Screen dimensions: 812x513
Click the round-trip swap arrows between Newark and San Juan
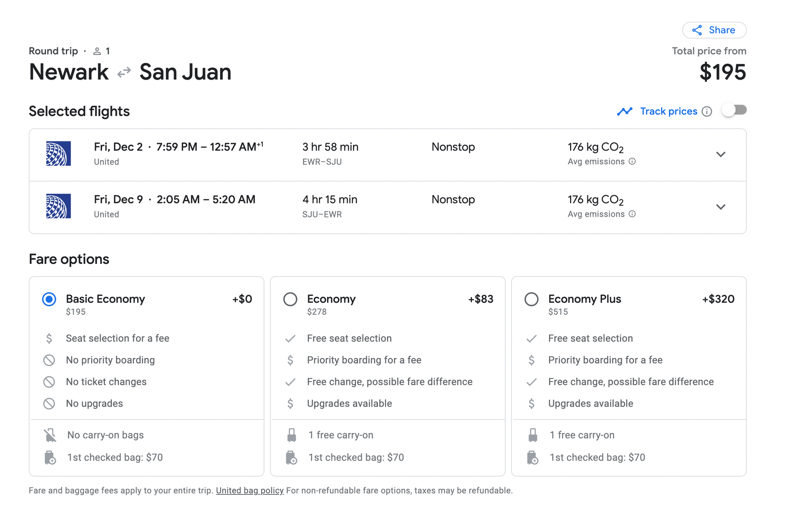[x=124, y=72]
